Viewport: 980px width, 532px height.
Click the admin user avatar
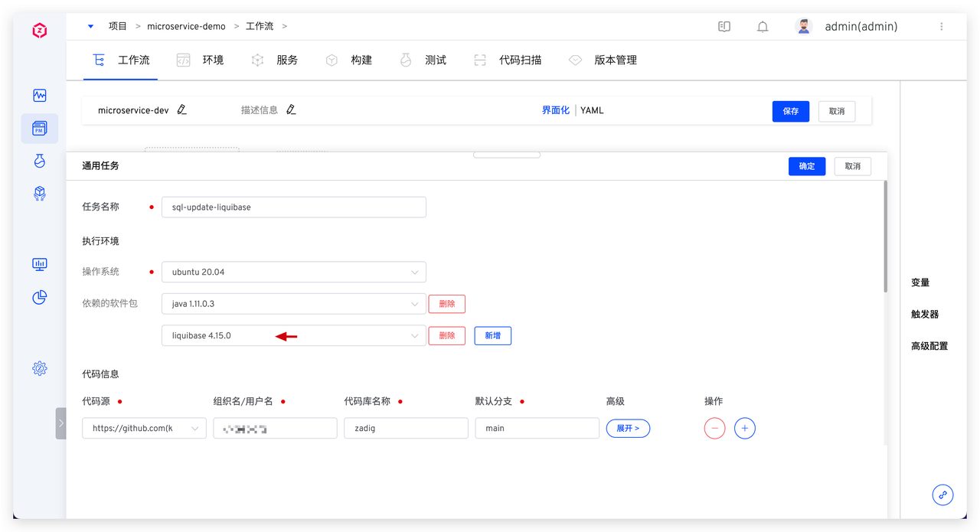(803, 27)
